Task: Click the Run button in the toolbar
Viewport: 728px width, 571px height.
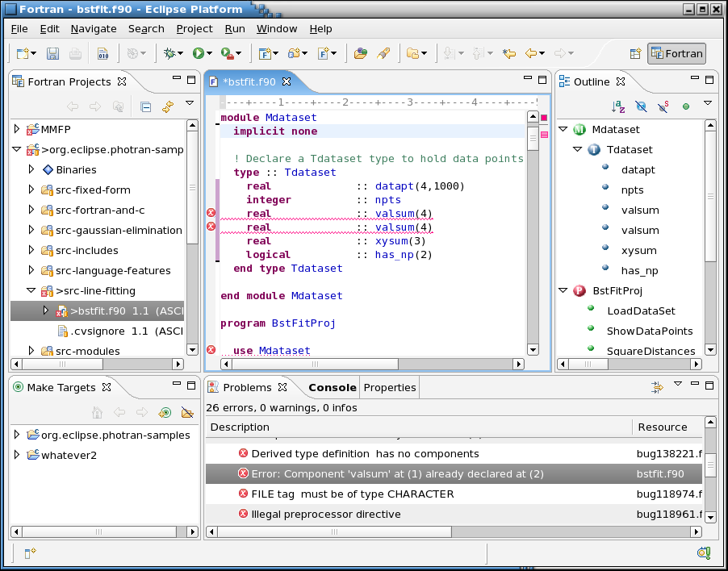Action: (198, 54)
